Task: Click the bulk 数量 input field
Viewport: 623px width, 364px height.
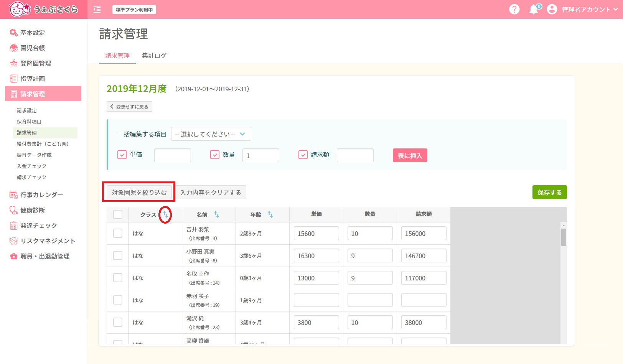Action: (261, 155)
